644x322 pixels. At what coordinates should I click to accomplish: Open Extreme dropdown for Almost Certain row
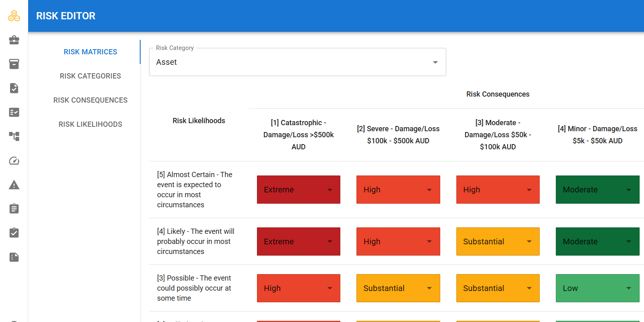click(x=298, y=190)
